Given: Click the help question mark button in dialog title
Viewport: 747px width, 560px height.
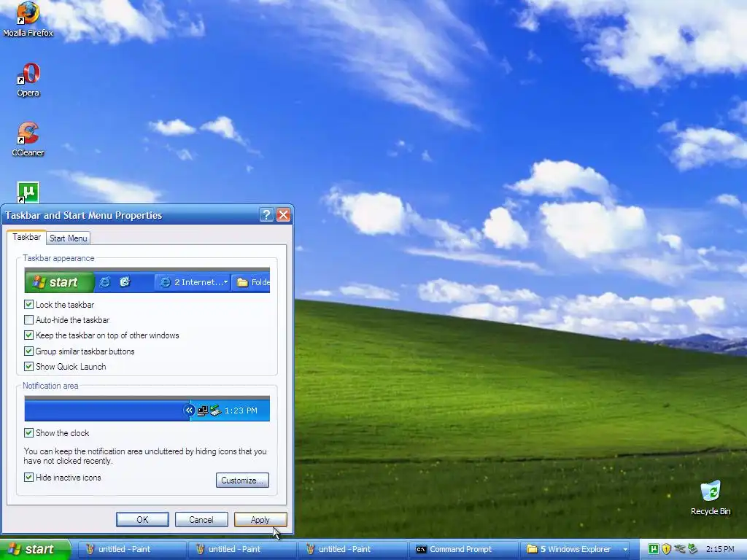Looking at the screenshot, I should [266, 215].
